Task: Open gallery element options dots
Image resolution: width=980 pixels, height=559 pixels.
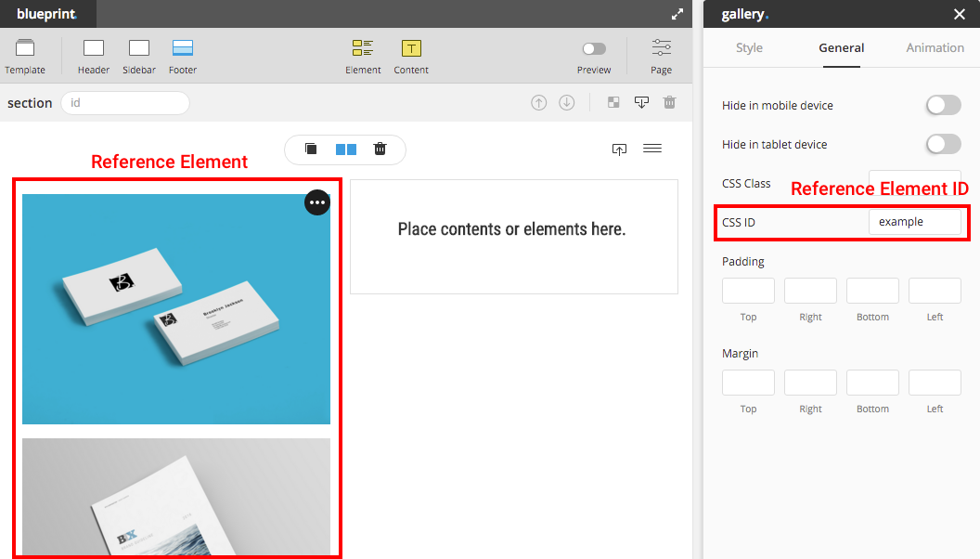Action: pos(317,202)
